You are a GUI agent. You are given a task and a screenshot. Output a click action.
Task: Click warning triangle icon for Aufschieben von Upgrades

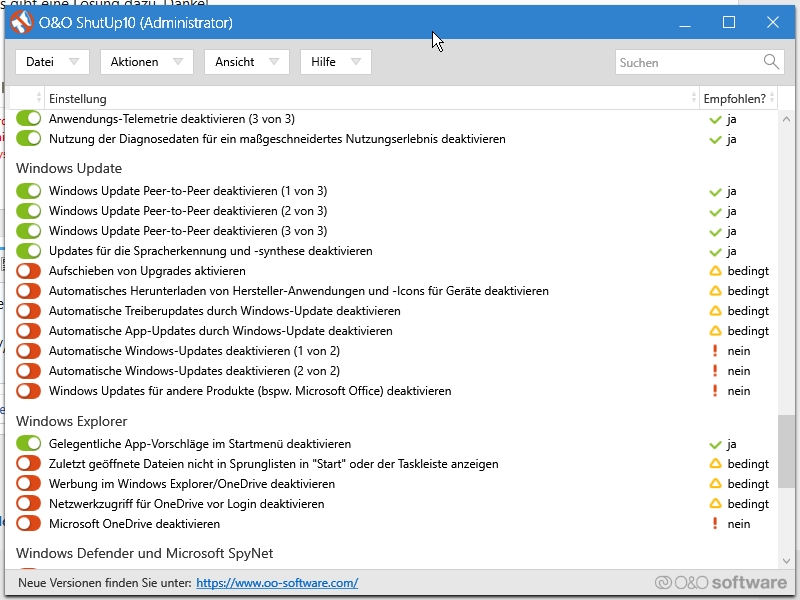715,271
